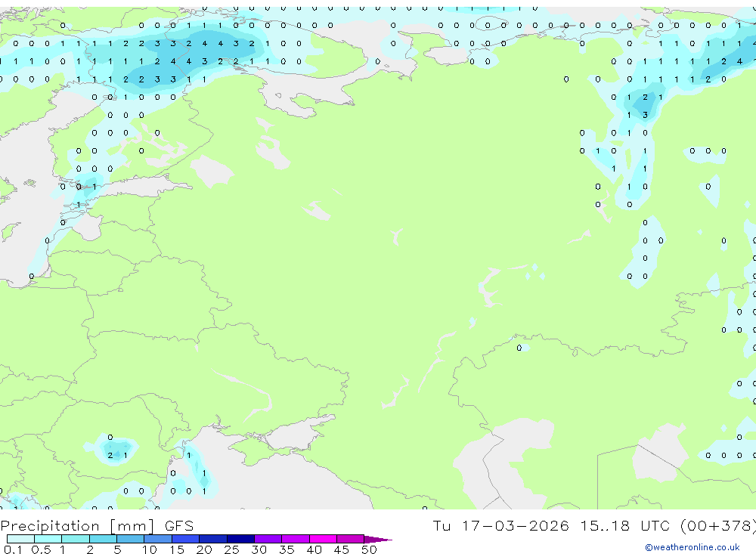Click the 'Precipitation [mm] GFS' title text

97,525
